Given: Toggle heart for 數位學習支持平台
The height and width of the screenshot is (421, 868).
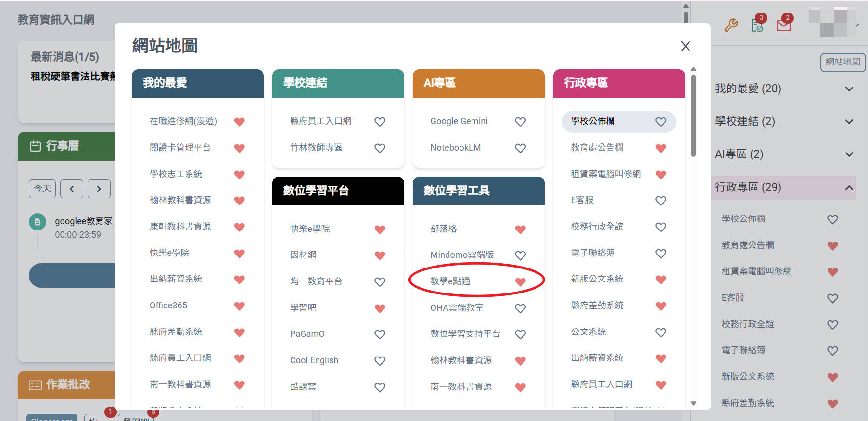Looking at the screenshot, I should 521,334.
